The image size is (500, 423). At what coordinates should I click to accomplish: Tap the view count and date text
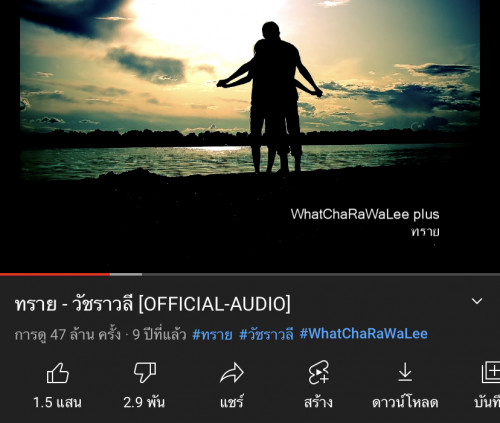(100, 334)
